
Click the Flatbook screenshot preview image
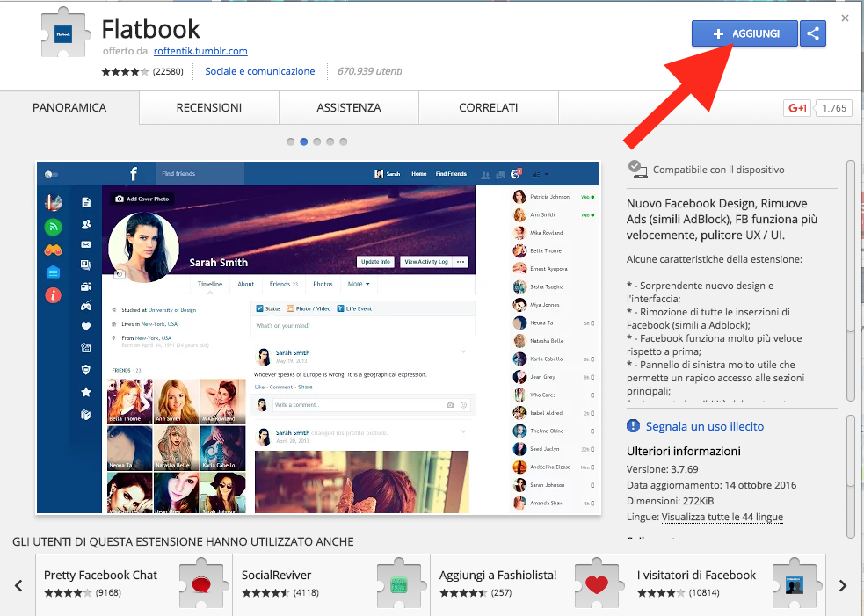[318, 337]
